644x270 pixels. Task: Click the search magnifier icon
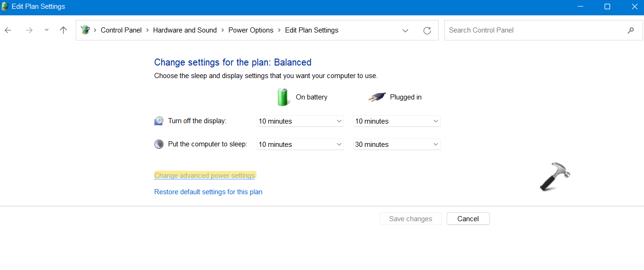(631, 30)
